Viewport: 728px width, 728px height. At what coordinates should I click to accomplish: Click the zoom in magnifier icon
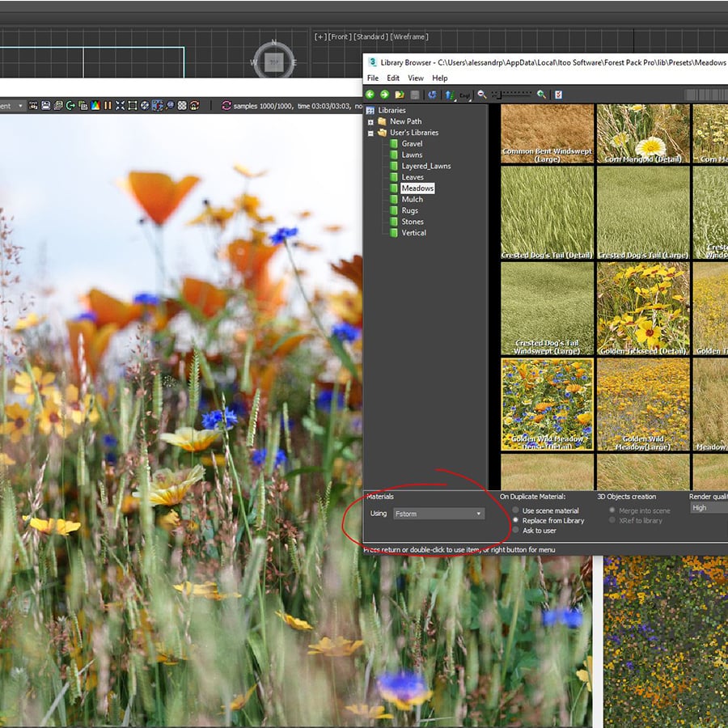541,95
